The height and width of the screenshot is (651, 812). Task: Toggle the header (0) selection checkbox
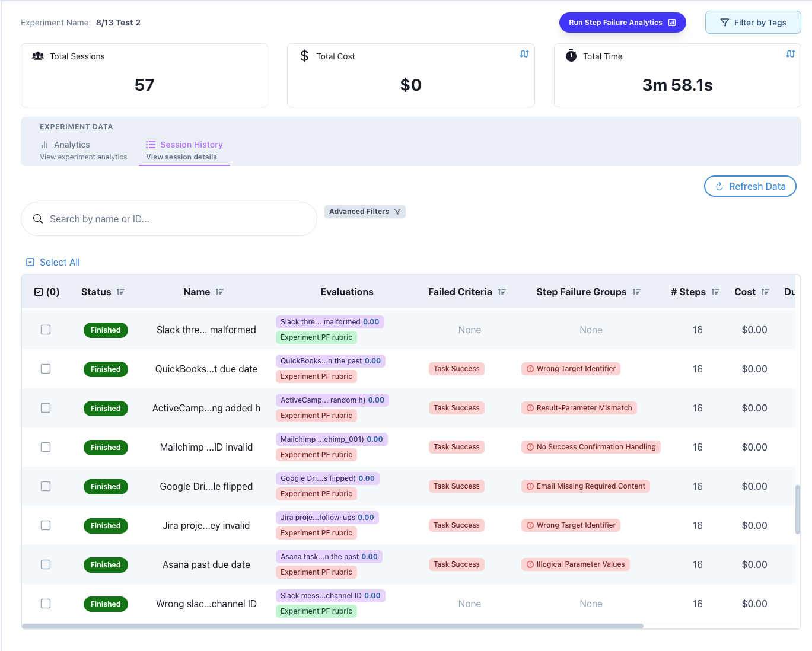coord(39,292)
